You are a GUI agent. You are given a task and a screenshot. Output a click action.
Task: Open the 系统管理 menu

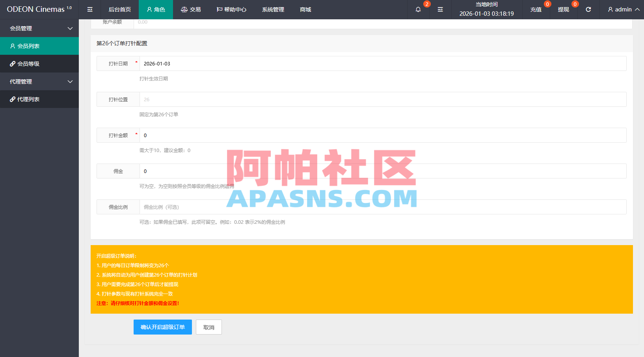point(273,9)
